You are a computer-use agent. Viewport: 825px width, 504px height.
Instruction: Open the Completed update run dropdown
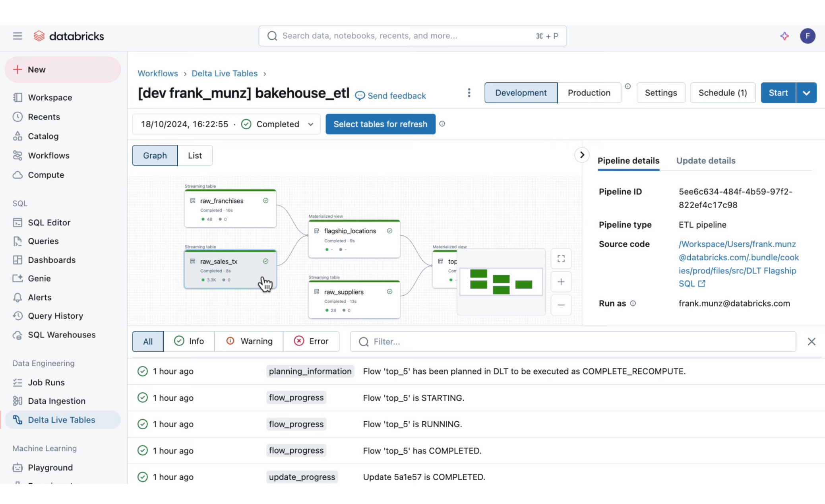310,124
